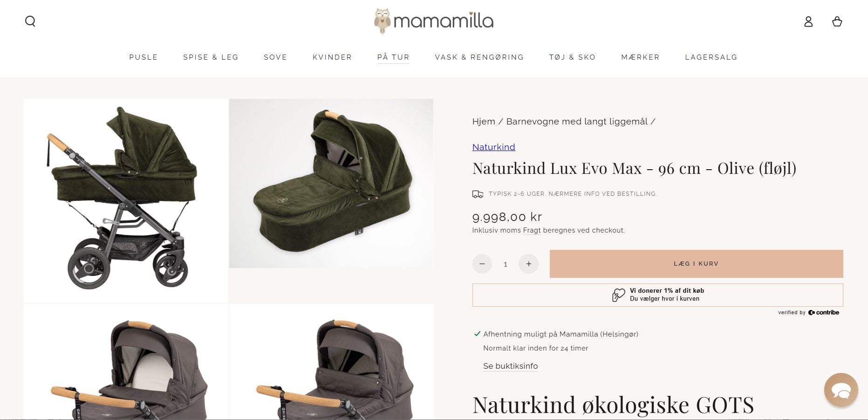Click the mamamilla owl logo

434,21
